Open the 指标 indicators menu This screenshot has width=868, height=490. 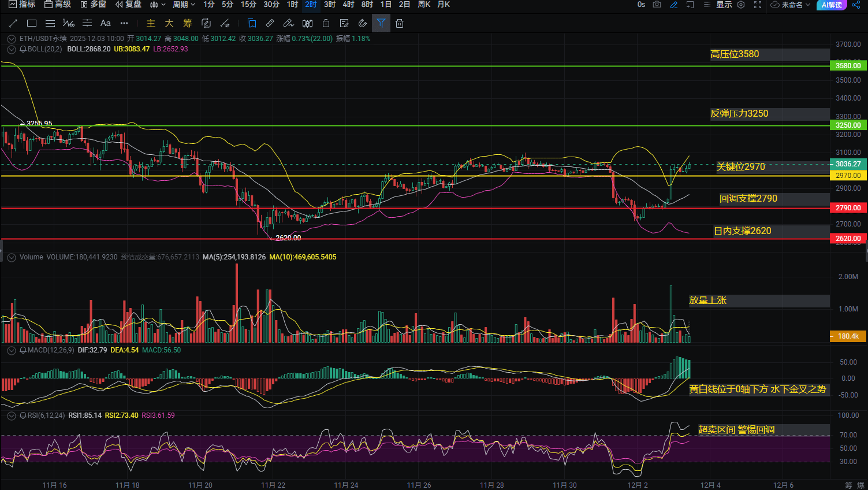(x=22, y=5)
